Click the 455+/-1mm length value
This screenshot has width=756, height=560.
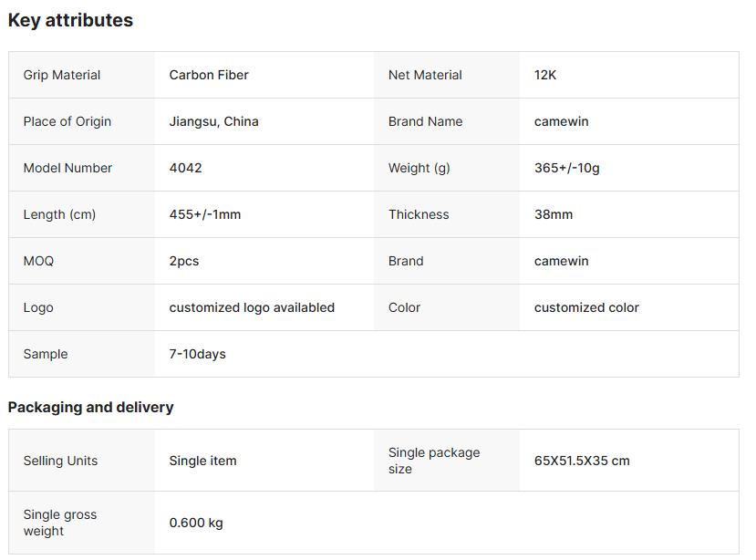[205, 214]
